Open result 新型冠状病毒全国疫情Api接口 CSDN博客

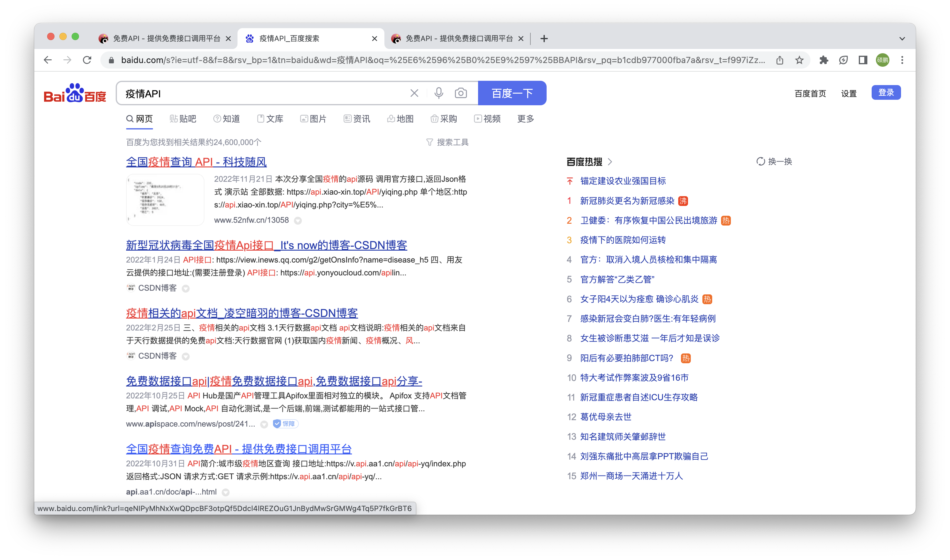click(x=267, y=245)
